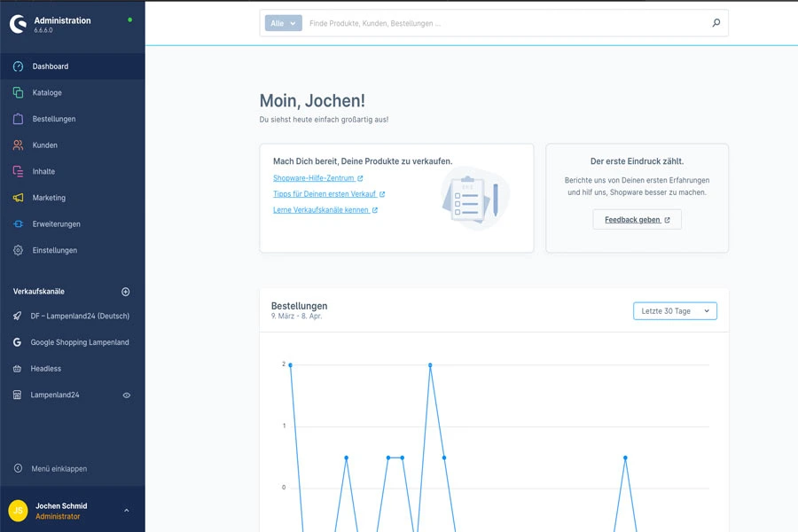798x532 pixels.
Task: Click the Bestellungen chart card title
Action: [x=300, y=306]
